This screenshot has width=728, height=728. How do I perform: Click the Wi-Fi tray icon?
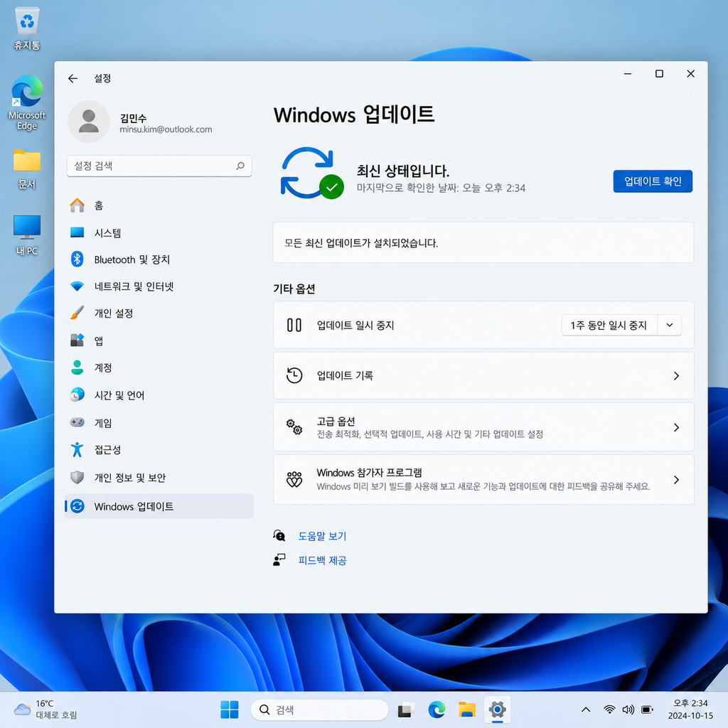(x=609, y=710)
